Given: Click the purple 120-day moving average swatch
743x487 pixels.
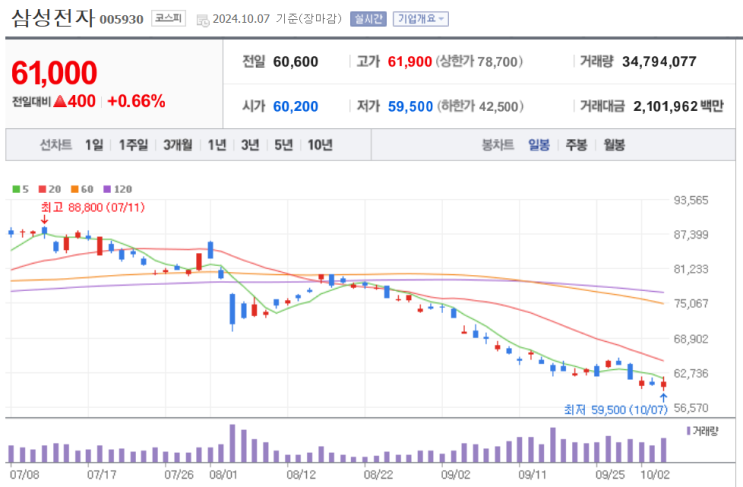Looking at the screenshot, I should pyautogui.click(x=107, y=189).
